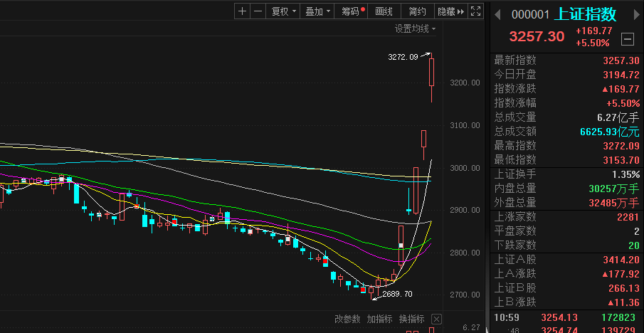Switch to 简约 simple view
The image size is (644, 333).
click(417, 11)
